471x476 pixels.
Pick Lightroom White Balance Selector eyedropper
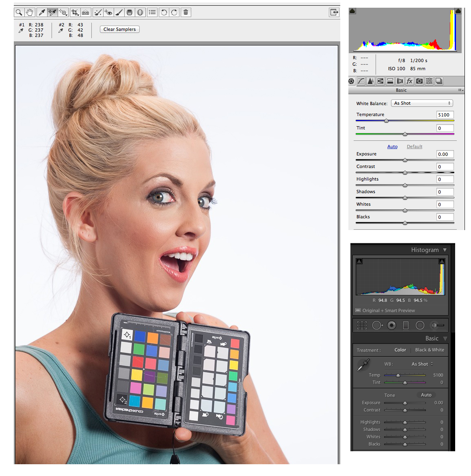tap(363, 364)
